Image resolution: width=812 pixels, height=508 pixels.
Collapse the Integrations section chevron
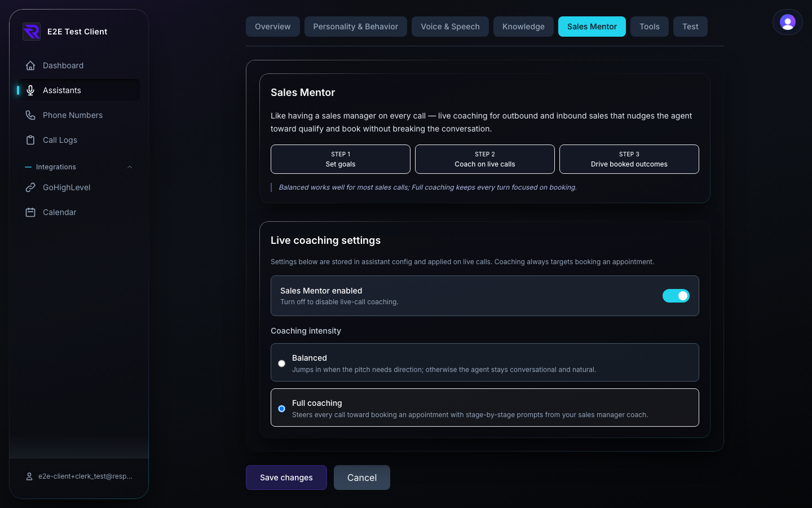tap(130, 167)
